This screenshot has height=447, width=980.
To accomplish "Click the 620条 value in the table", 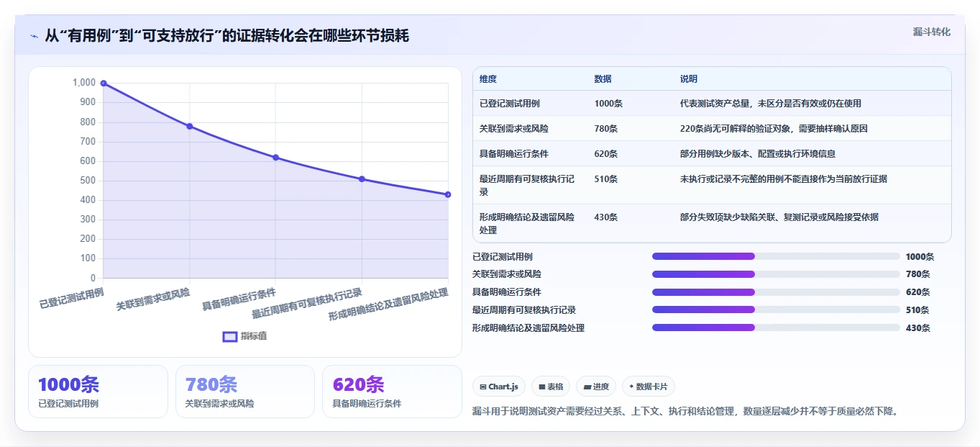I will 606,154.
